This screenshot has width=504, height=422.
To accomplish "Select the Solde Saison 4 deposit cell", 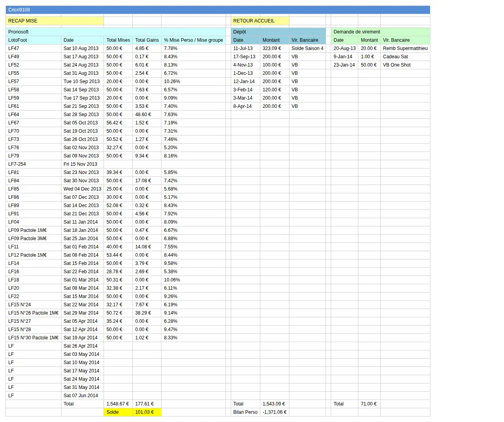I will (308, 48).
